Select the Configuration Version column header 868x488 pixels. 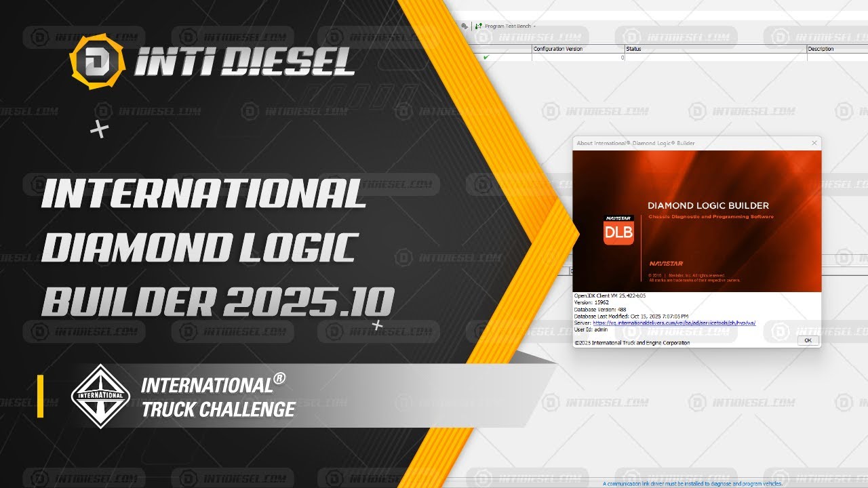(x=578, y=49)
